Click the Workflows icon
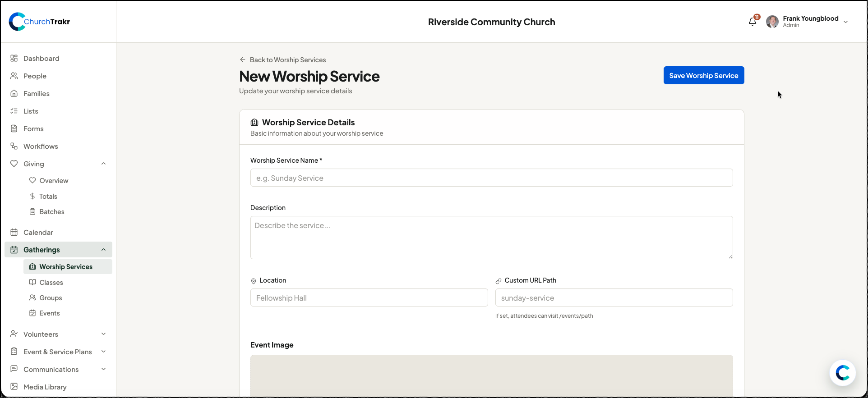This screenshot has height=398, width=868. (x=14, y=146)
